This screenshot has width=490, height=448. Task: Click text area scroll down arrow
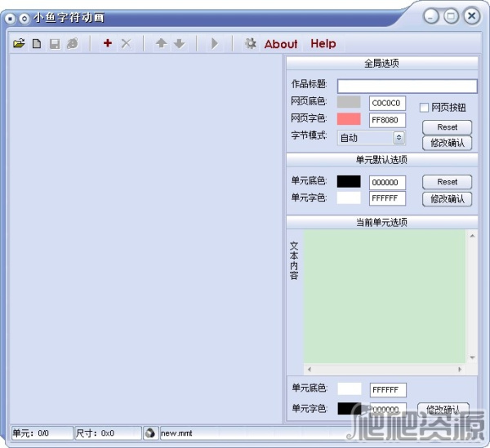[x=472, y=357]
